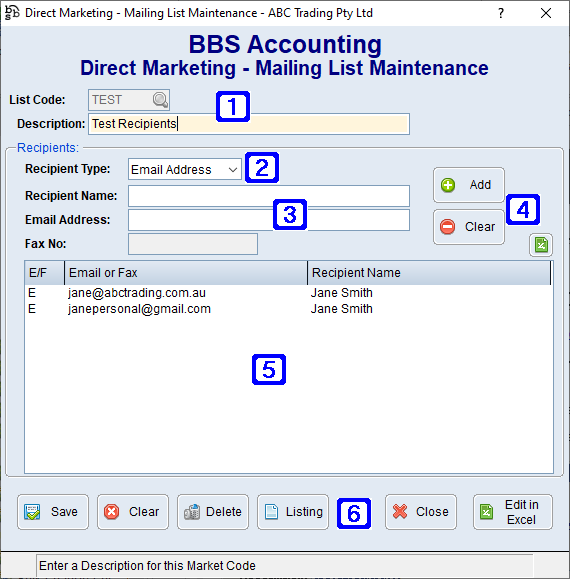Screen dimensions: 570x579
Task: Click the help question mark in title bar
Action: click(x=501, y=13)
